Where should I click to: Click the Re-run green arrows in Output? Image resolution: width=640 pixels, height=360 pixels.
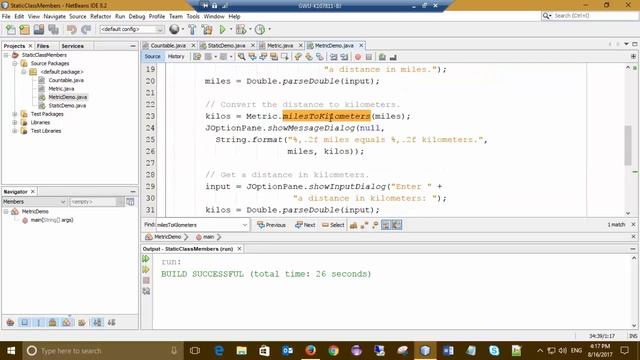pos(146,259)
